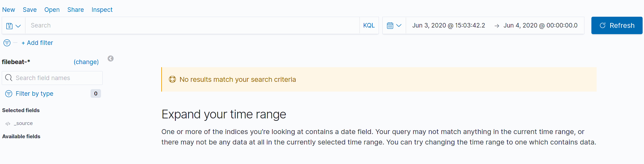
Task: Click the lifebuoy icon in the warning banner
Action: tap(172, 79)
